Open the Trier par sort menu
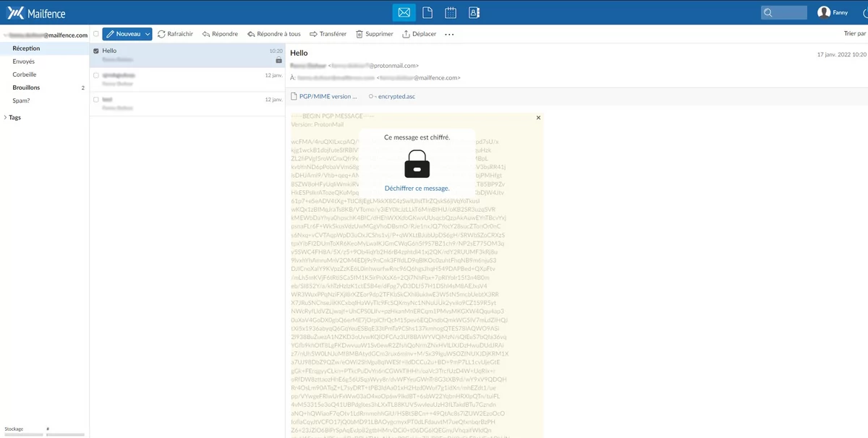Viewport: 868px width, 438px height. click(x=854, y=34)
